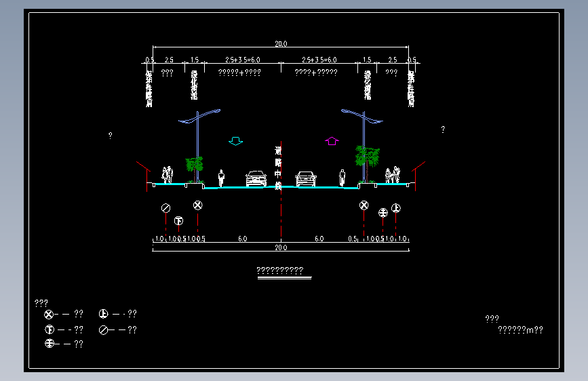Viewport: 588px width, 381px height.
Task: Click the cyan downward direction arrow
Action: [x=235, y=142]
